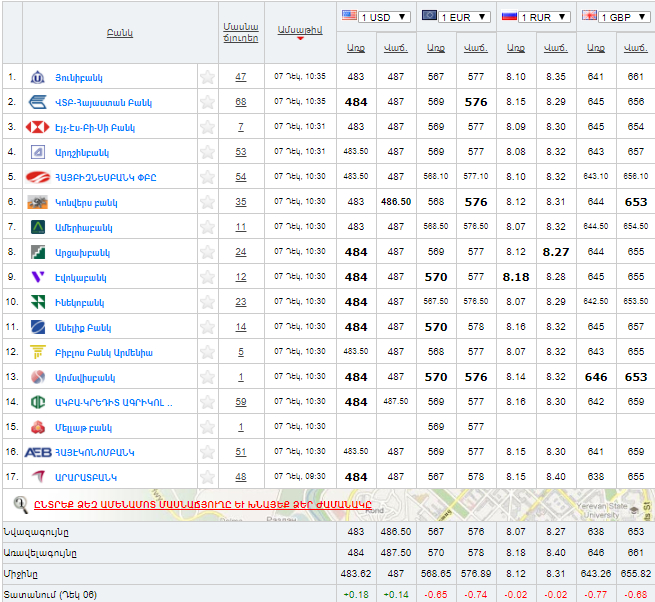Click the EU flag icon
Image resolution: width=655 pixels, height=602 pixels.
click(429, 15)
